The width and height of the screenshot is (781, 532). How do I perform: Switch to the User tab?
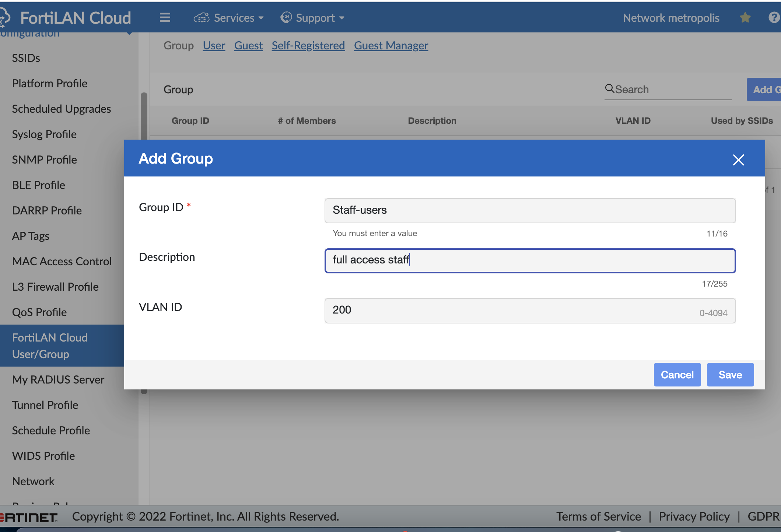click(x=214, y=45)
